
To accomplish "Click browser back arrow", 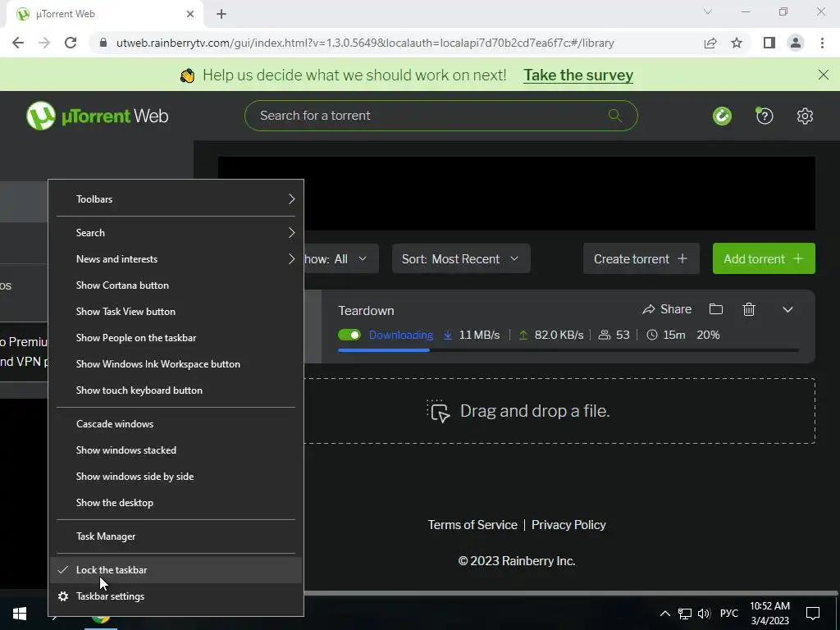I will [18, 43].
